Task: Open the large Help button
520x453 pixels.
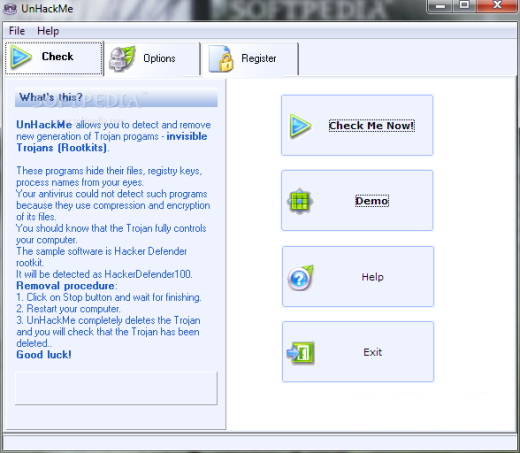Action: coord(358,276)
